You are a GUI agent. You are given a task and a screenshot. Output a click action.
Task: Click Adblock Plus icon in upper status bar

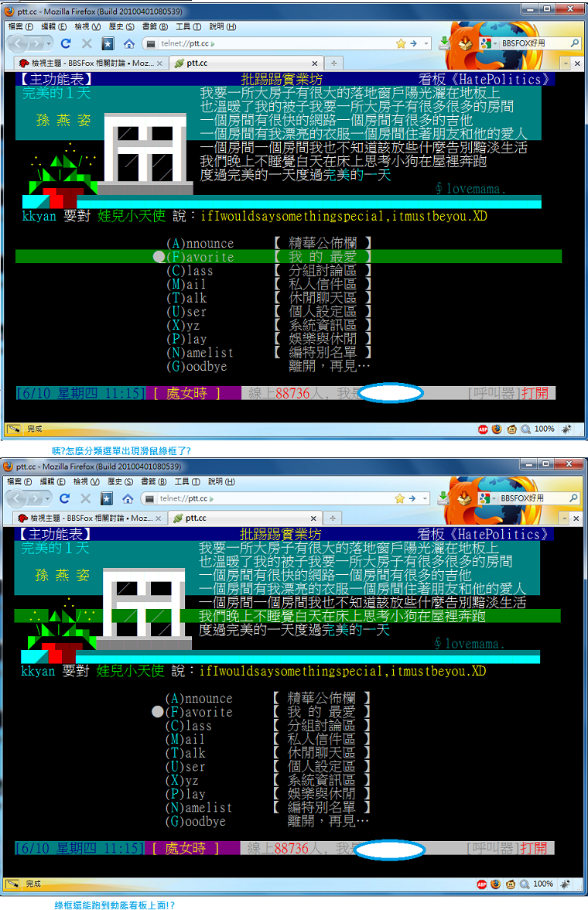point(483,429)
